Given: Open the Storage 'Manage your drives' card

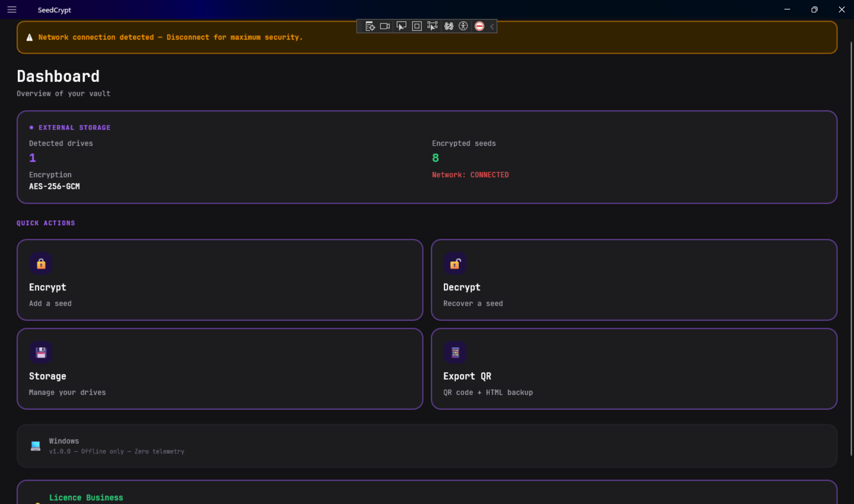Looking at the screenshot, I should [220, 369].
